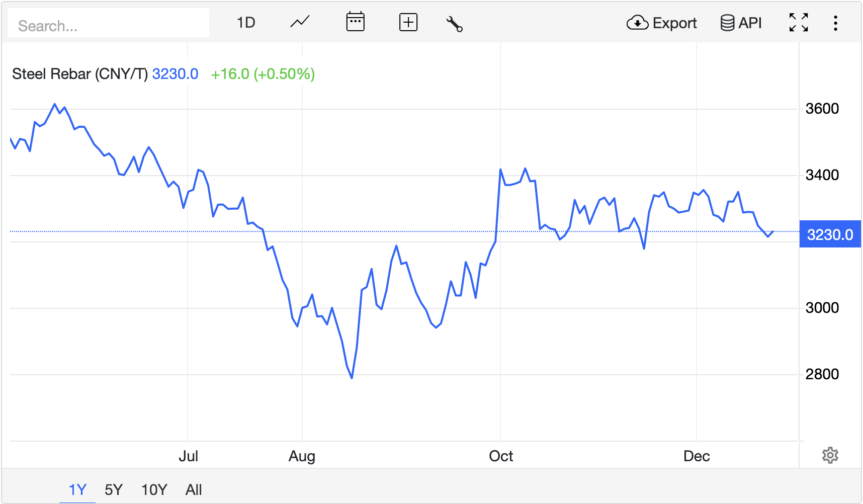Viewport: 863px width, 504px height.
Task: Open the wrench tools icon
Action: coord(454,24)
